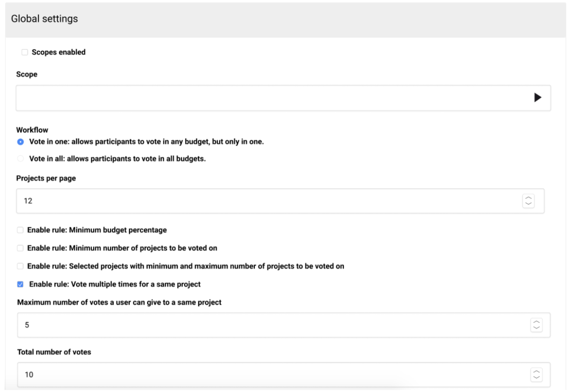
Task: Increase maximum votes per project stepper
Action: (536, 322)
